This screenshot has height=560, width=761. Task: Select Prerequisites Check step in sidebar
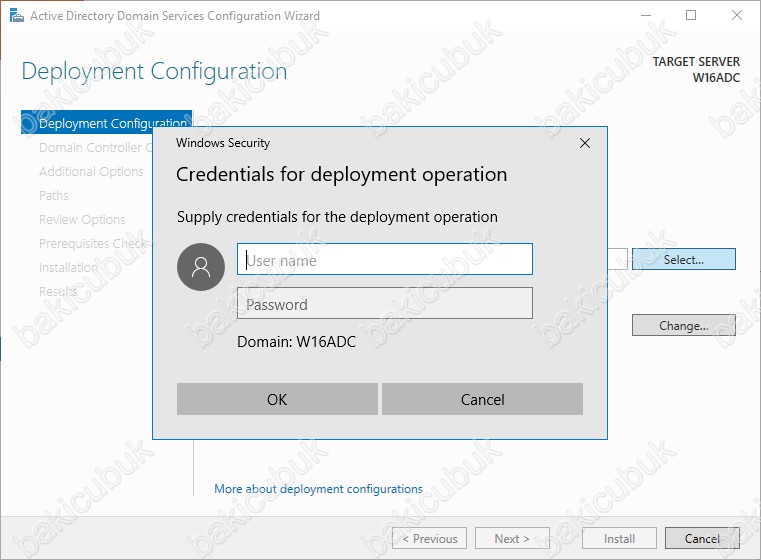[95, 243]
